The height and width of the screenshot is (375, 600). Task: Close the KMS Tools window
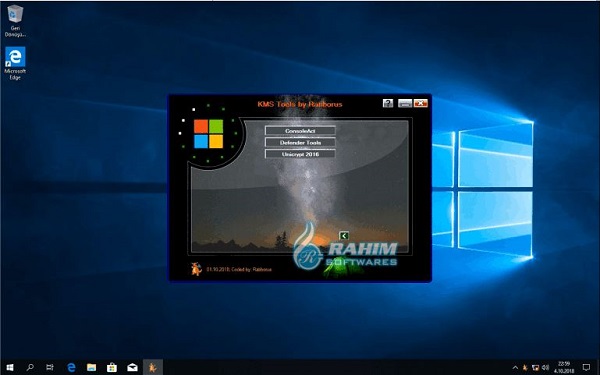click(421, 103)
